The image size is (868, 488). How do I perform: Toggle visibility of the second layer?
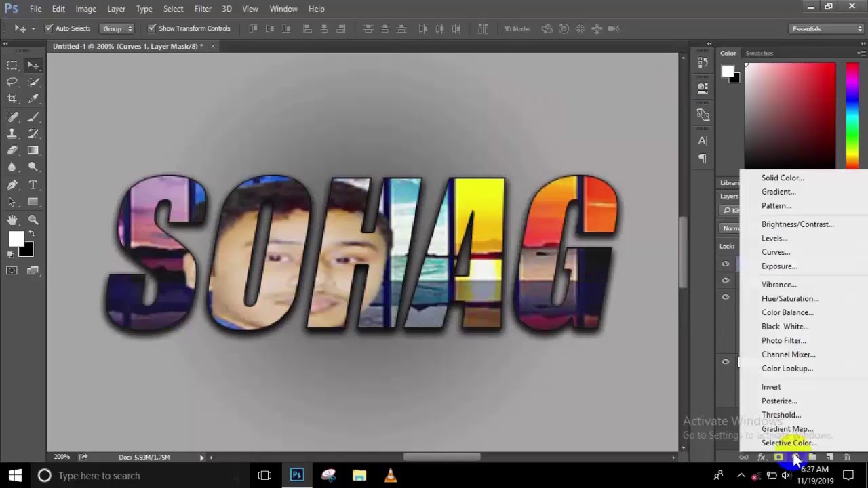tap(726, 280)
